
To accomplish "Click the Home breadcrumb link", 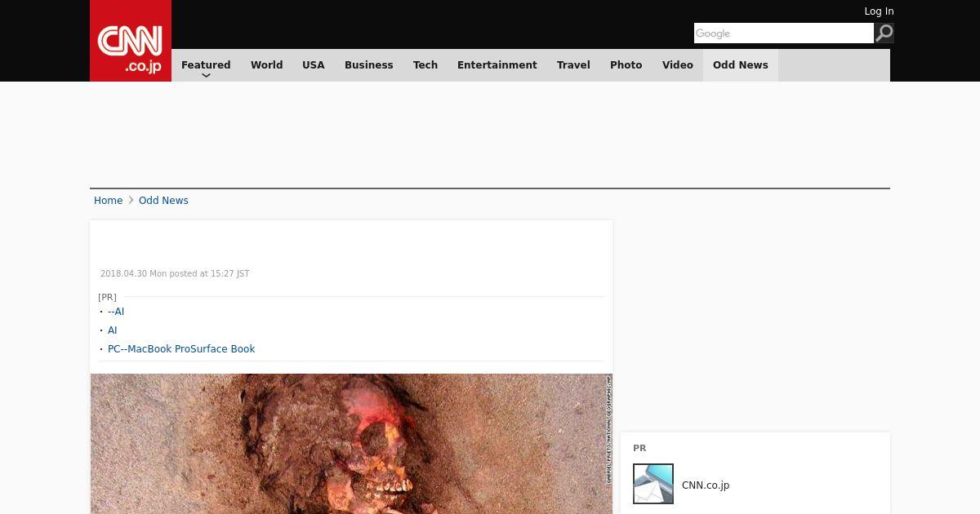I will coord(108,201).
